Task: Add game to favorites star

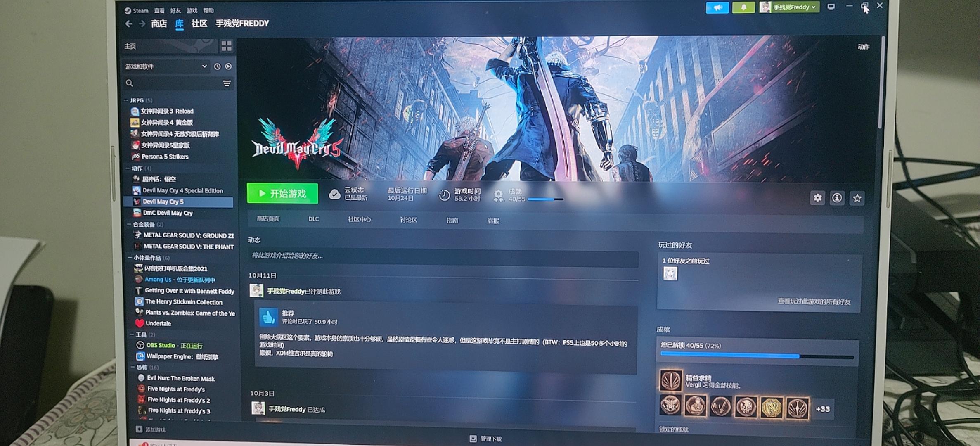Action: [857, 199]
